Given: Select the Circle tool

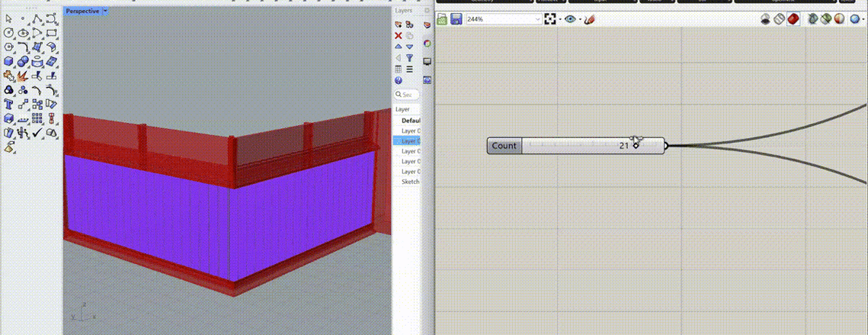Looking at the screenshot, I should tap(9, 33).
